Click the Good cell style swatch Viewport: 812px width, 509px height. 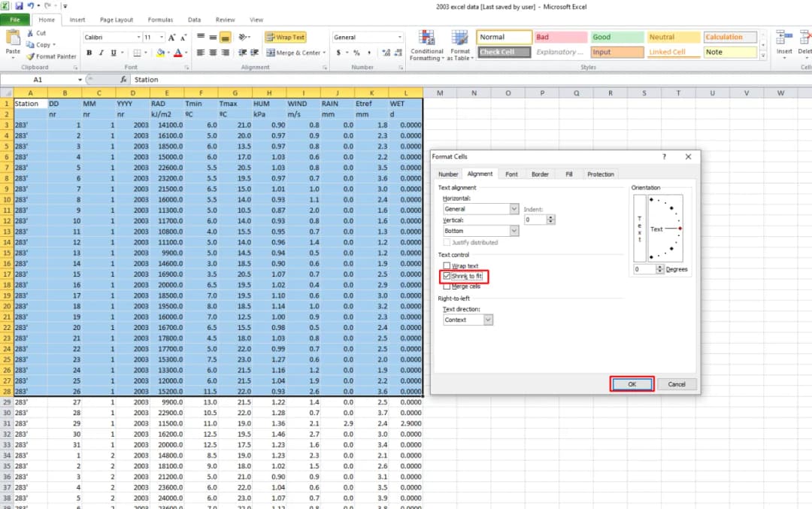point(617,37)
